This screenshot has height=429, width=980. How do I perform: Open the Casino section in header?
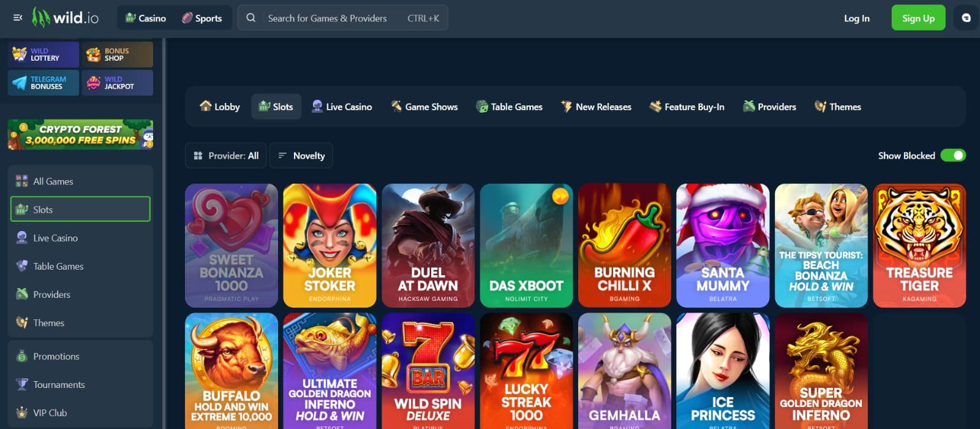coord(146,18)
